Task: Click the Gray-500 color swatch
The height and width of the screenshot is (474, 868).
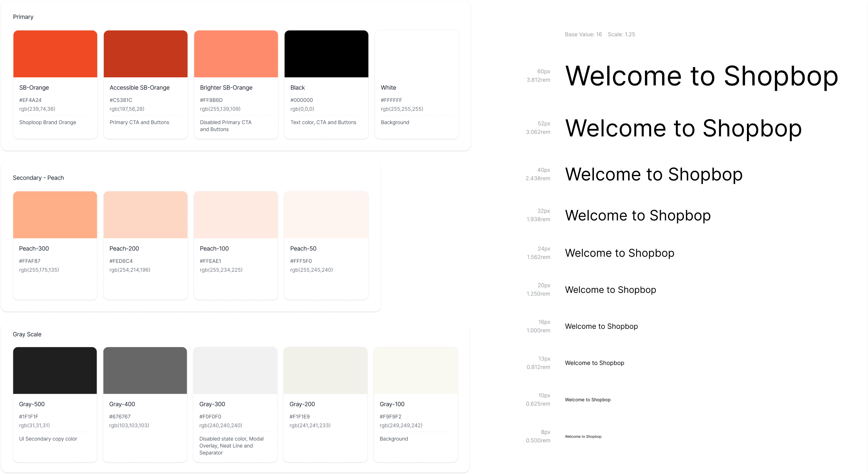Action: tap(55, 371)
